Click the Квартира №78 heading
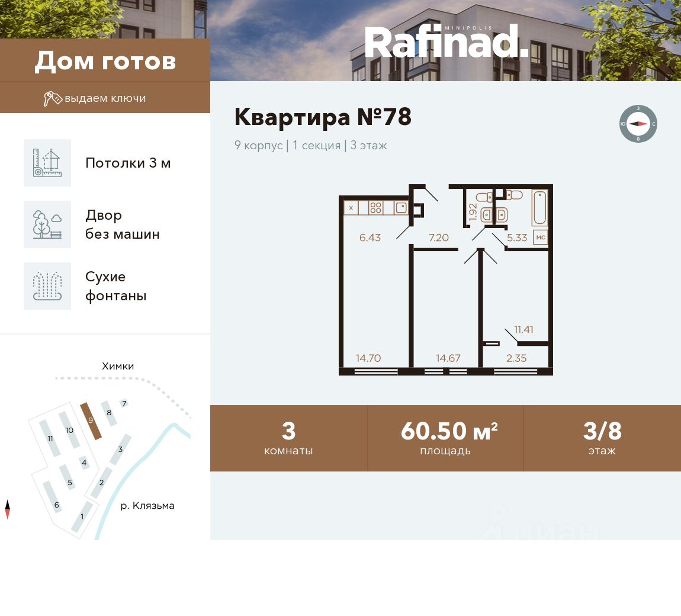Screen dimensions: 681x616 (x=323, y=117)
